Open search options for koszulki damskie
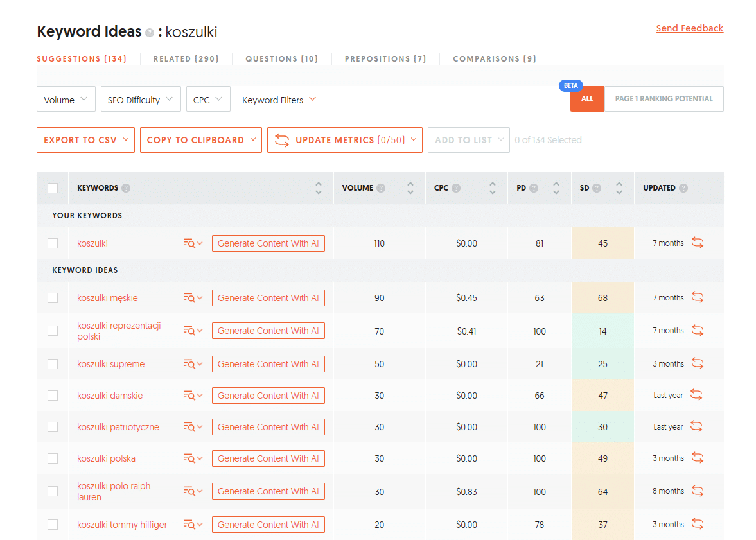The width and height of the screenshot is (756, 540). coord(193,396)
